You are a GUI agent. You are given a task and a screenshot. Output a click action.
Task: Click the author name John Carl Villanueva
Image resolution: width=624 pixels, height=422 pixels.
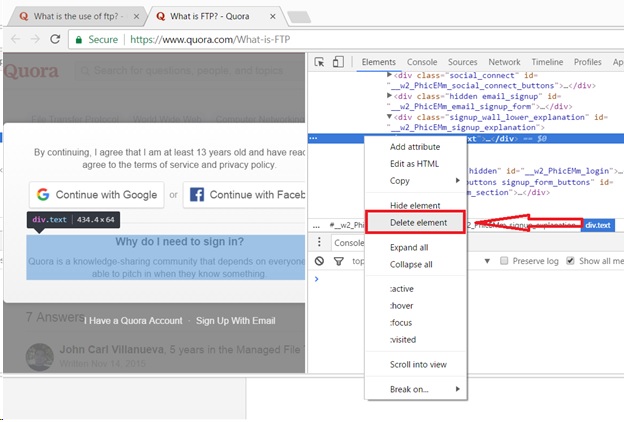pyautogui.click(x=112, y=350)
